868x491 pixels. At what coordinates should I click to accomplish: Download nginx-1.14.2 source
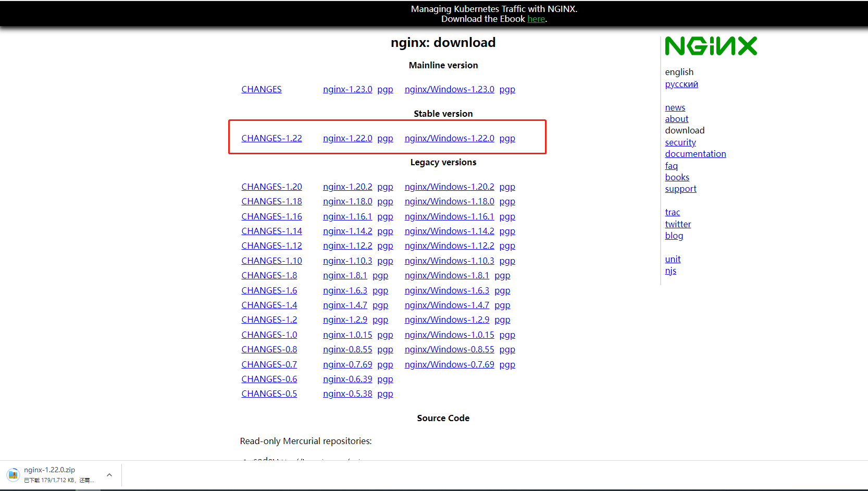pyautogui.click(x=348, y=231)
